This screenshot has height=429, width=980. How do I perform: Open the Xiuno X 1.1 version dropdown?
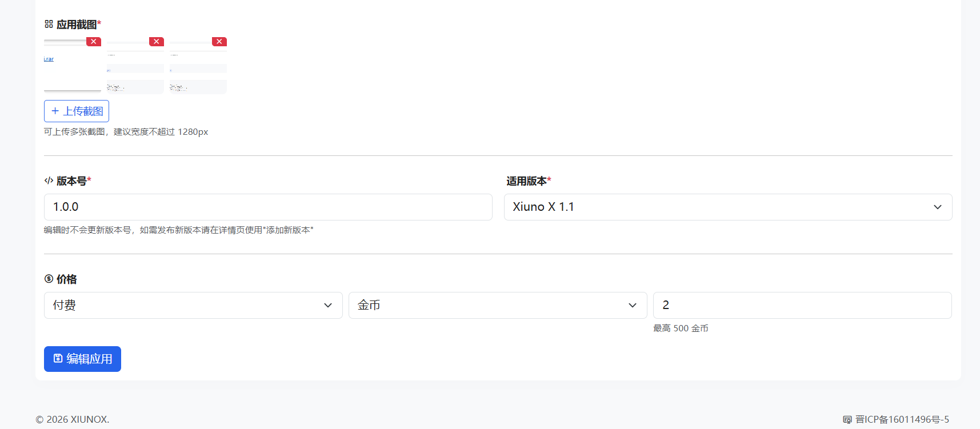click(728, 207)
